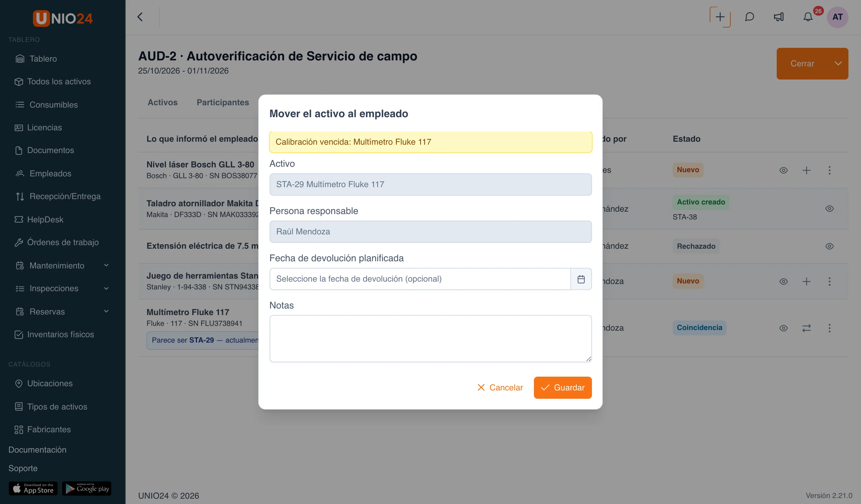Click the plus icon in Nivel láser Bosch row
This screenshot has width=861, height=504.
[x=806, y=170]
